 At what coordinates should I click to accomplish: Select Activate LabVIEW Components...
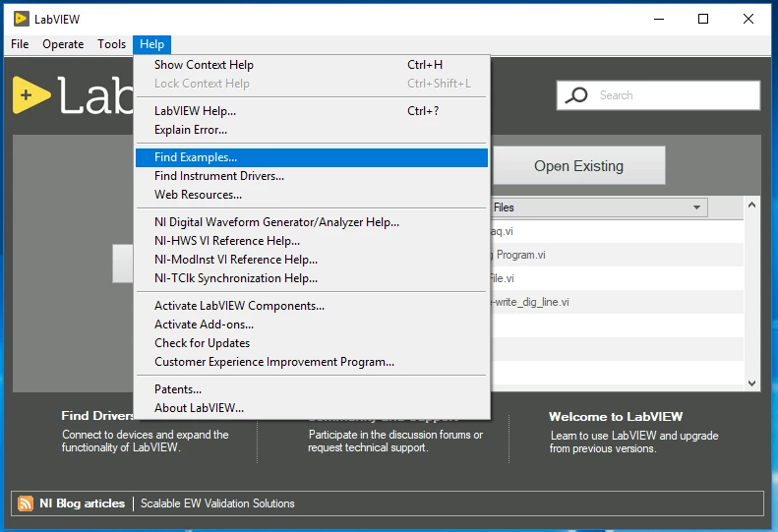pyautogui.click(x=312, y=306)
